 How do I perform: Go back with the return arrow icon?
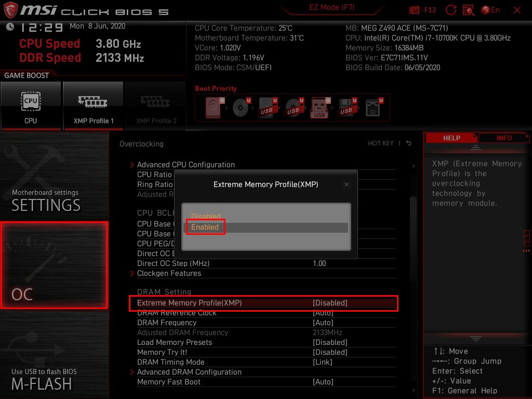tap(409, 143)
